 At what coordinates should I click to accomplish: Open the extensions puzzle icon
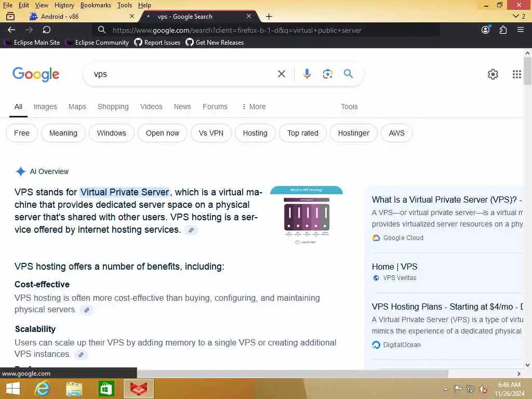point(503,30)
